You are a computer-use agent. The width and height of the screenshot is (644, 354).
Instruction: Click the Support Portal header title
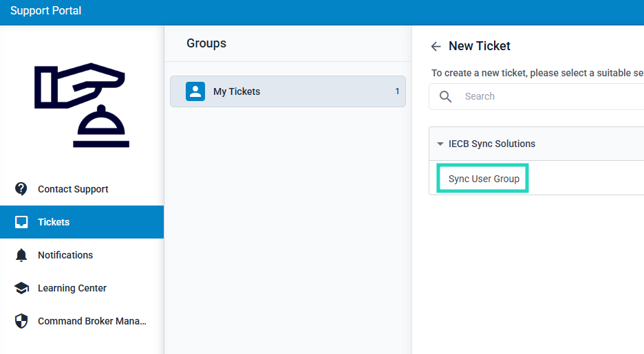(45, 11)
